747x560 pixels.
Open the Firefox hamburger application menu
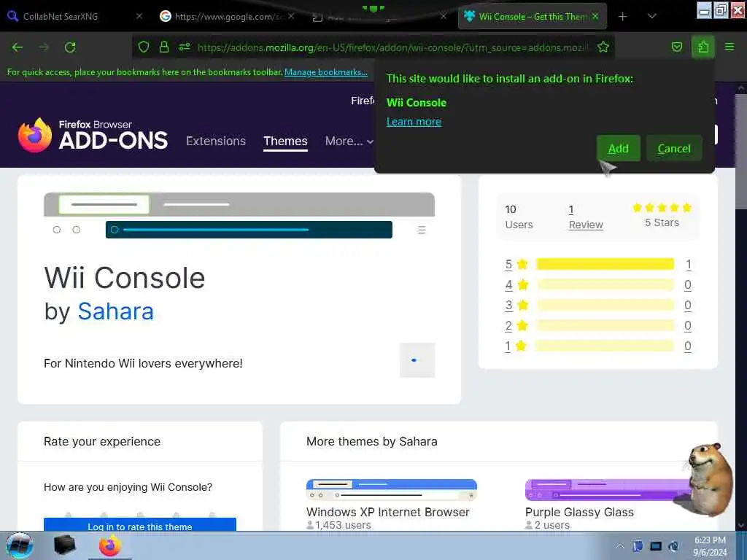point(729,47)
